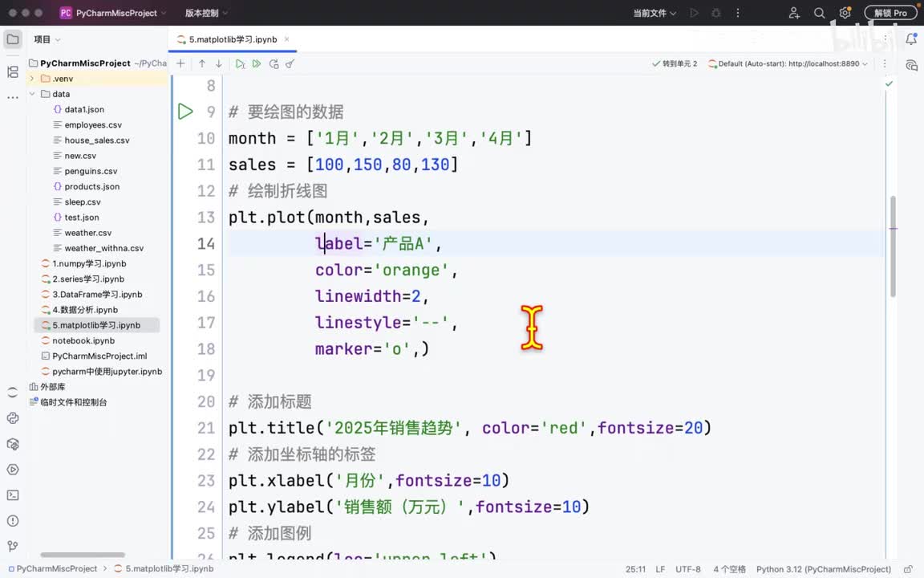Click Python 3.12 interpreter in status bar
The width and height of the screenshot is (924, 578).
pyautogui.click(x=824, y=569)
